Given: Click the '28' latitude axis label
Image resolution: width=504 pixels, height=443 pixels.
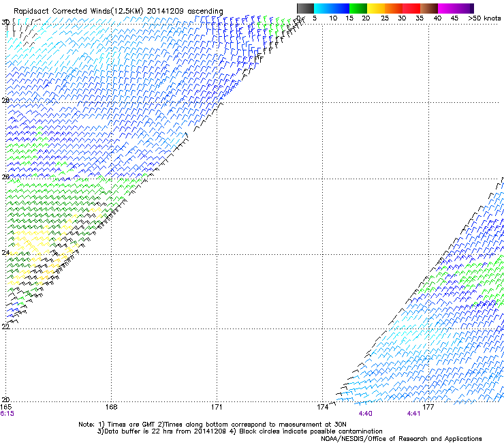Looking at the screenshot, I should 5,100.
